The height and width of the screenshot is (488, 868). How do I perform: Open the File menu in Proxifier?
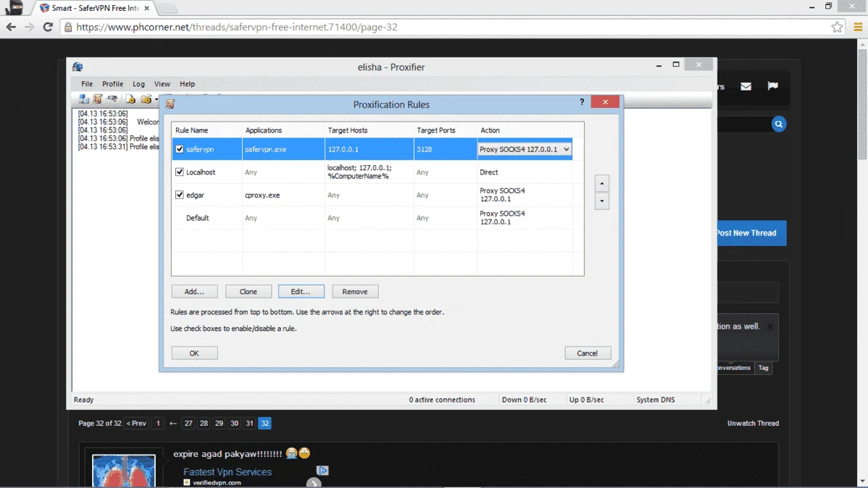pyautogui.click(x=87, y=84)
